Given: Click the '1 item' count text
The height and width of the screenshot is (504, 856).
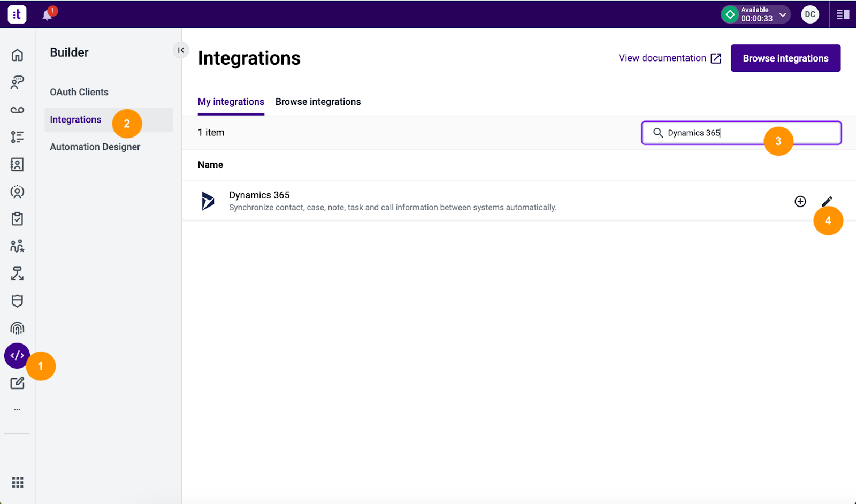Looking at the screenshot, I should pyautogui.click(x=211, y=132).
